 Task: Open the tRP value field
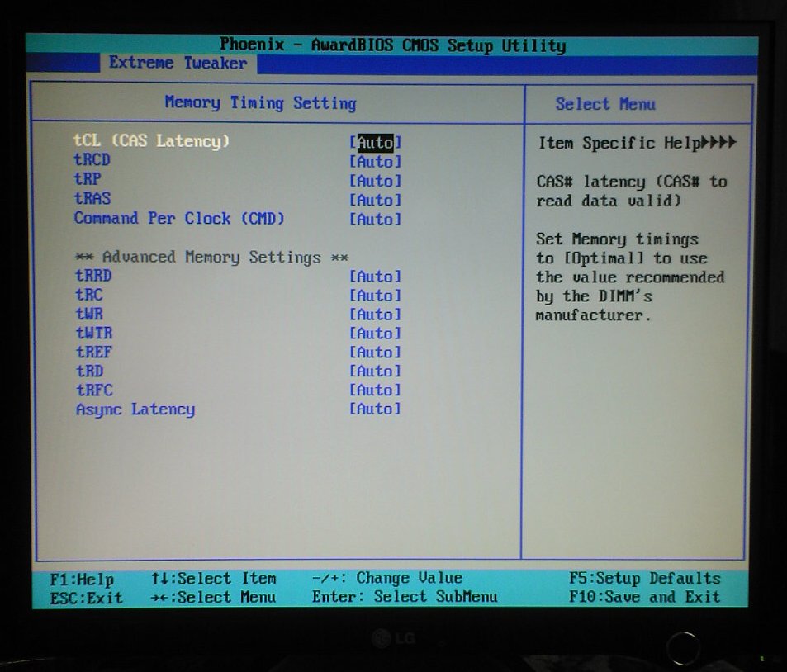tap(376, 181)
